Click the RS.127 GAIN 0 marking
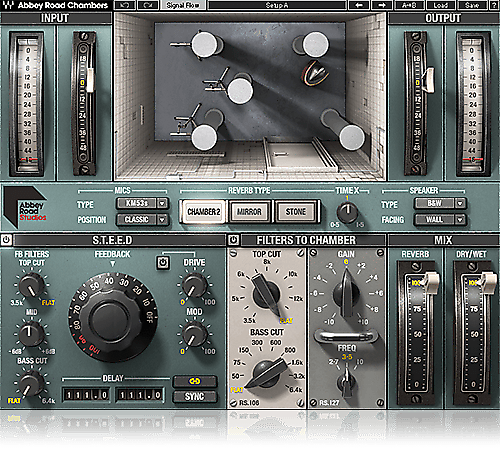The image size is (500, 471). tap(346, 262)
